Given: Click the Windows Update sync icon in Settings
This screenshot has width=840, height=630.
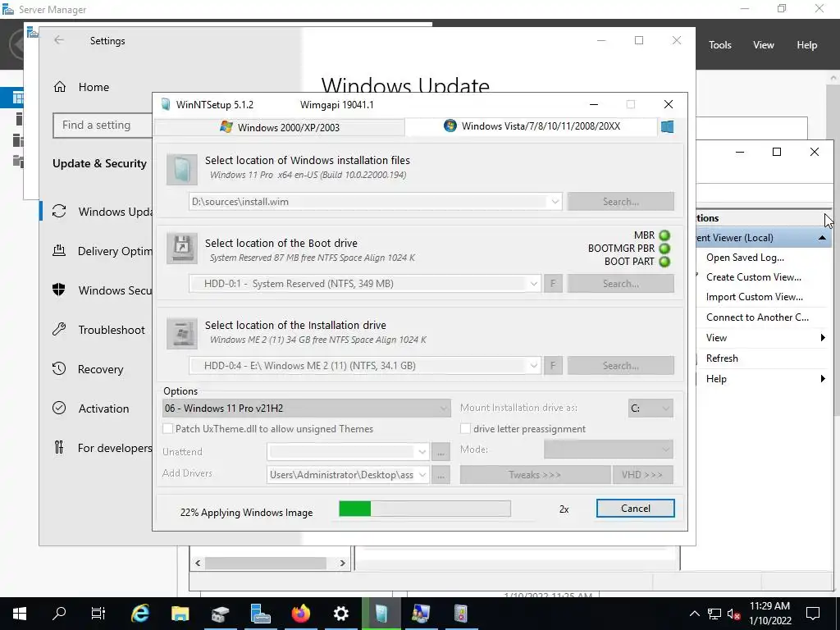Looking at the screenshot, I should [x=59, y=211].
